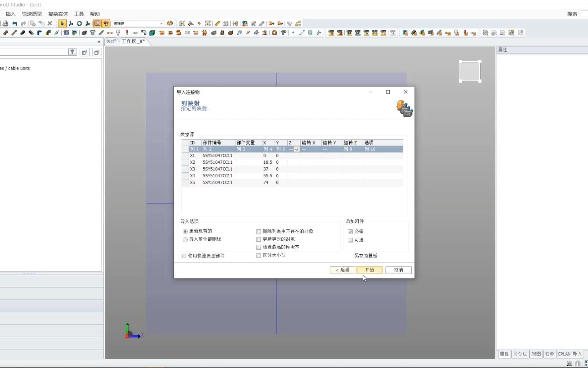Click the filter icon above the left panel
Image resolution: width=588 pixels, height=368 pixels.
point(72,52)
